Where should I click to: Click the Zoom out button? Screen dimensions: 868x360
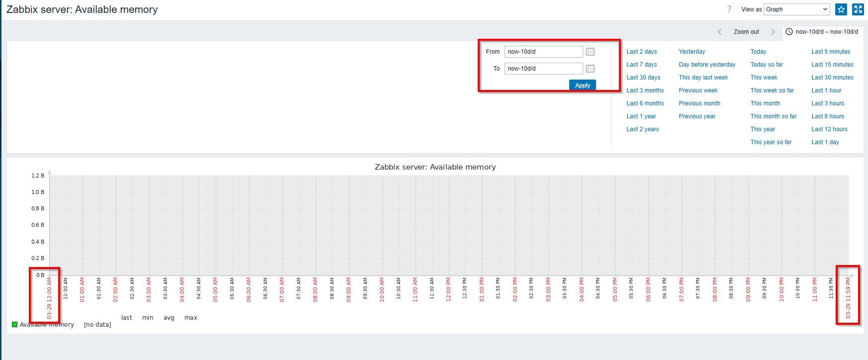click(746, 32)
